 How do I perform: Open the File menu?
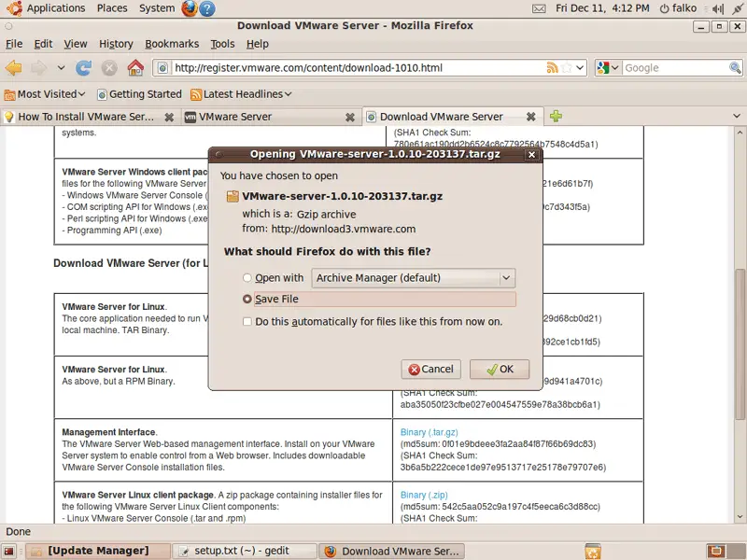pyautogui.click(x=14, y=44)
